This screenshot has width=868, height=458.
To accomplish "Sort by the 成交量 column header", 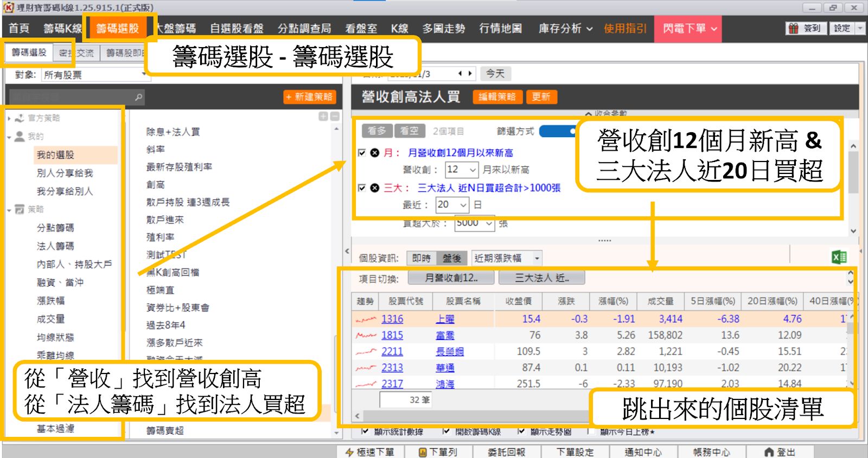I will click(x=661, y=301).
